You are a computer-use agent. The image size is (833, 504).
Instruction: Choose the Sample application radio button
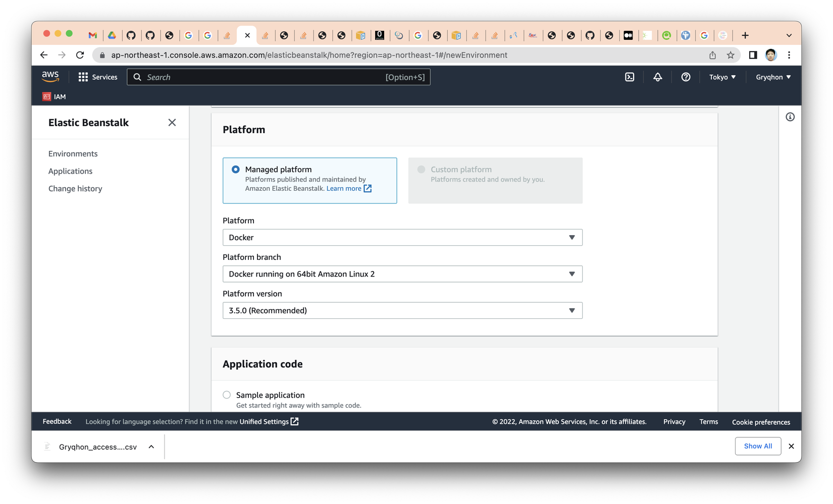point(227,395)
